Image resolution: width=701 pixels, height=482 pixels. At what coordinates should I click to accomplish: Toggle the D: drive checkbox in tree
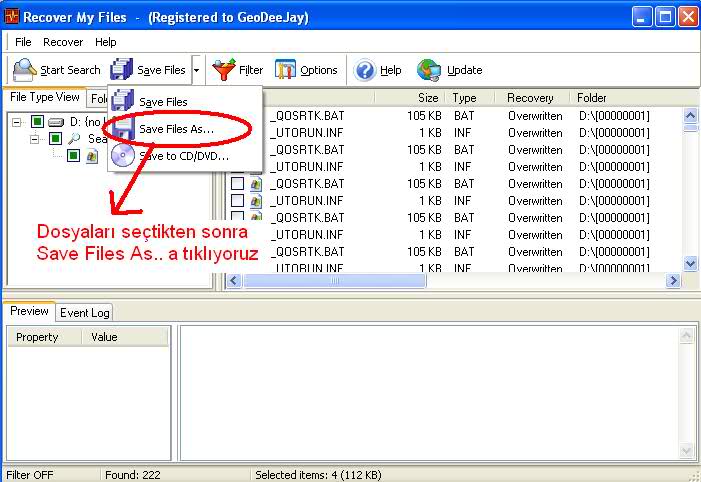coord(37,122)
